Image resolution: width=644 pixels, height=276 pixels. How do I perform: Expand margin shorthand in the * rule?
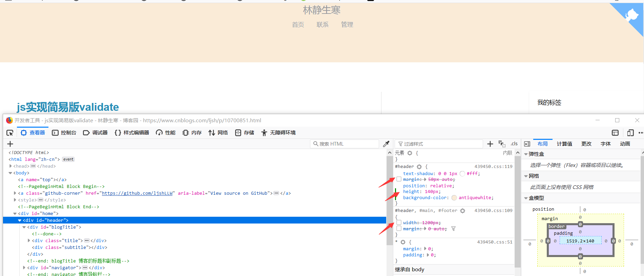click(x=425, y=249)
